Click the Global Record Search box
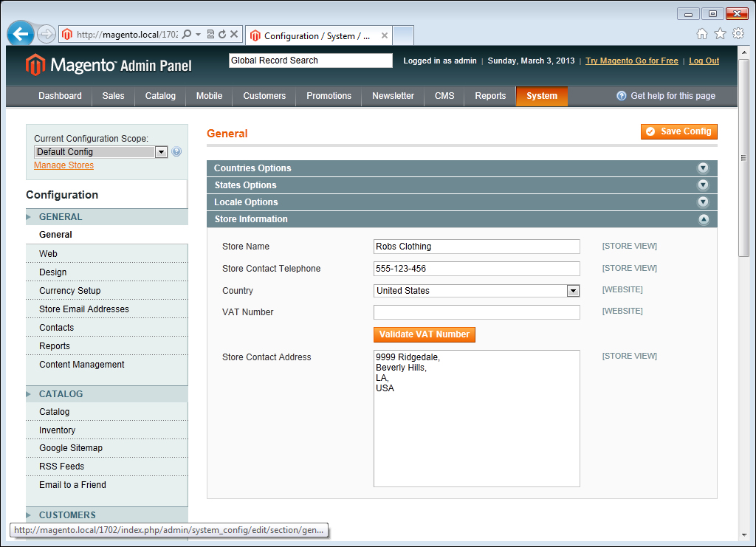The width and height of the screenshot is (756, 547). 310,61
